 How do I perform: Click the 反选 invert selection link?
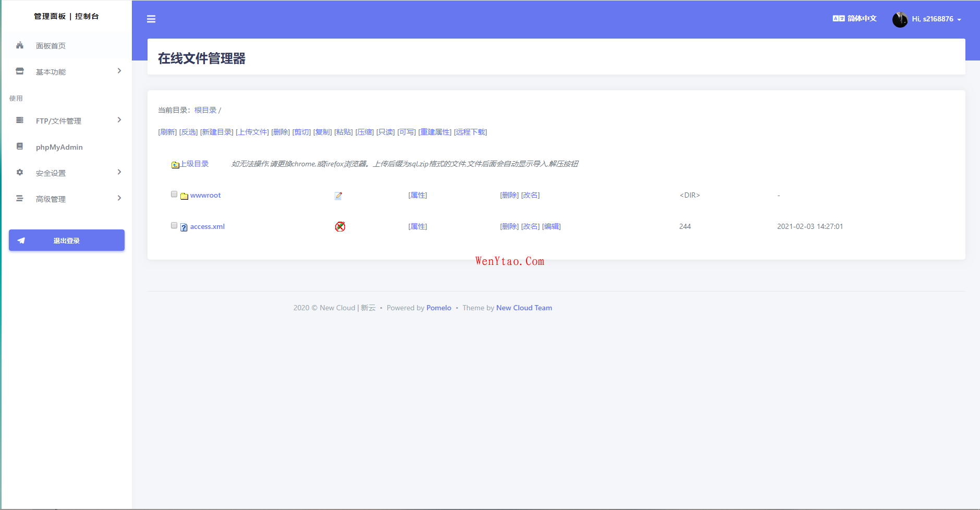(x=188, y=132)
